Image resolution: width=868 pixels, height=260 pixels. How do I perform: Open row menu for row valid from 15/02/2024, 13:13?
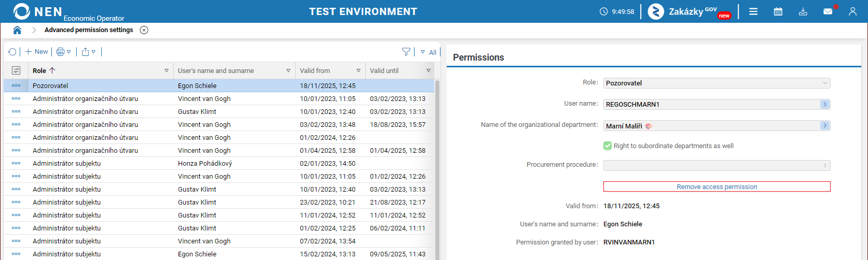click(x=16, y=254)
